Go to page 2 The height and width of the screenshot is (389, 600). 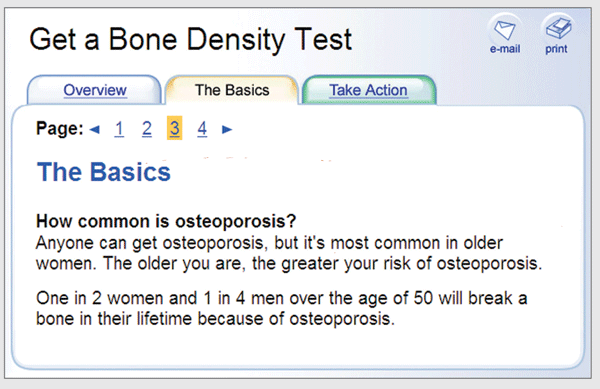click(x=147, y=129)
